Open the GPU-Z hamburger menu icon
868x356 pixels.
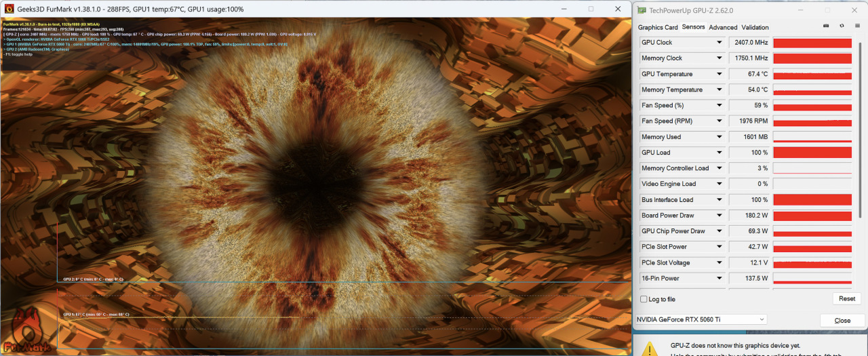pyautogui.click(x=857, y=26)
